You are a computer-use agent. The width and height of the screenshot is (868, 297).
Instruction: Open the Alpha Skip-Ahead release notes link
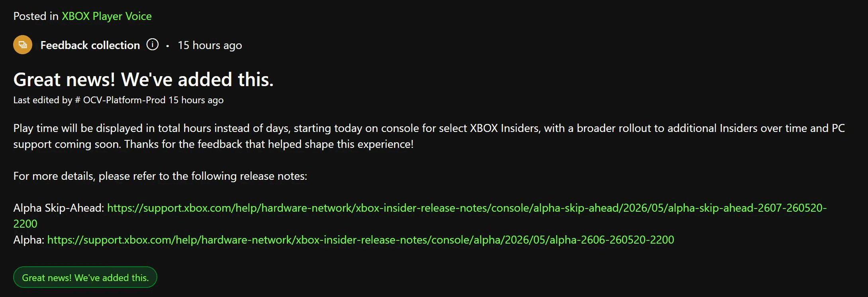pyautogui.click(x=467, y=208)
